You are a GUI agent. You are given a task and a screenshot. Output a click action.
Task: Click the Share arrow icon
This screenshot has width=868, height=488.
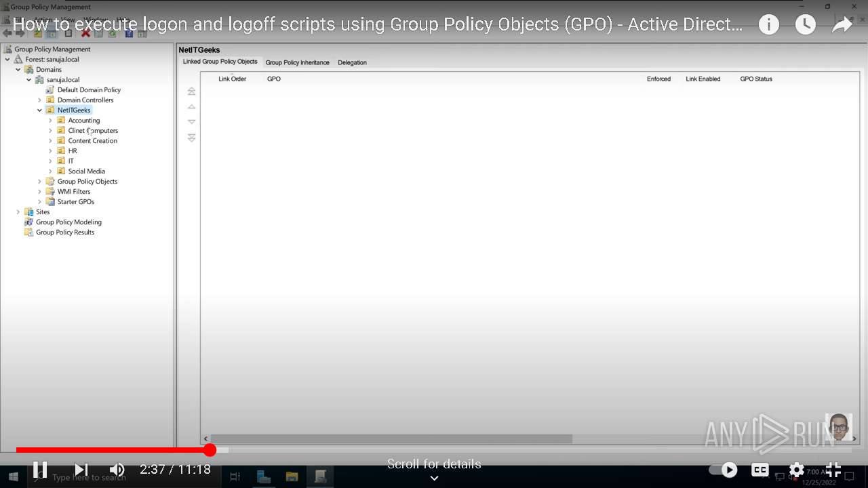(x=842, y=25)
